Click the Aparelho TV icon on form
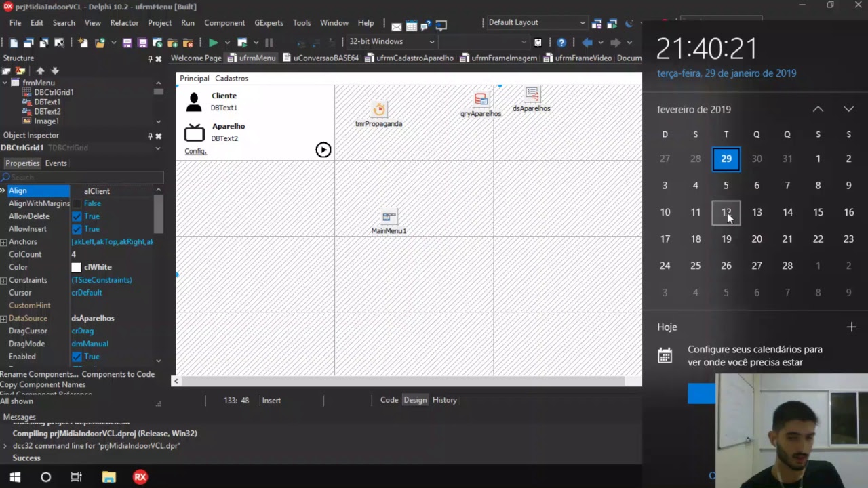 tap(195, 132)
